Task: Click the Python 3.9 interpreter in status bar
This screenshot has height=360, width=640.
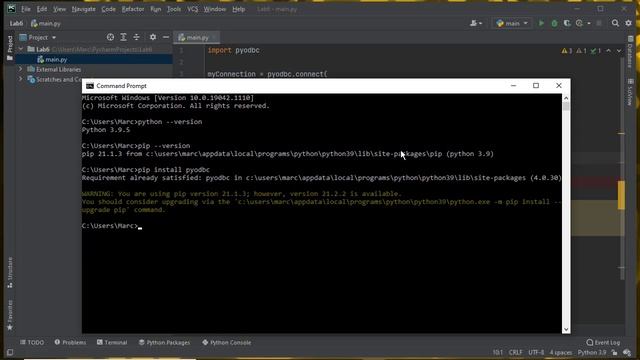Action: [592, 353]
